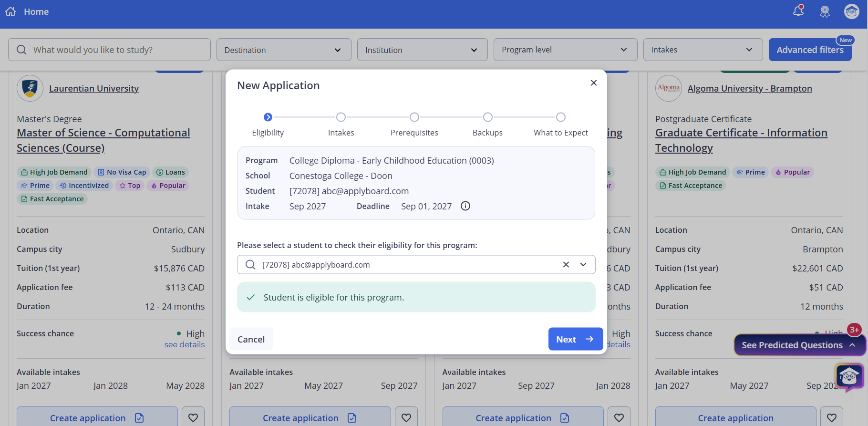Screen dimensions: 868x426
Task: Open the user profile avatar
Action: [851, 11]
